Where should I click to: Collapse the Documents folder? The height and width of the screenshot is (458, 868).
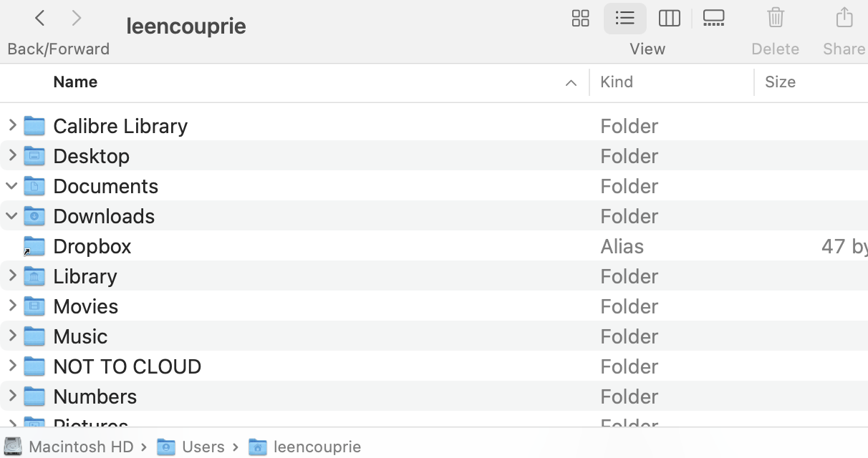(12, 186)
